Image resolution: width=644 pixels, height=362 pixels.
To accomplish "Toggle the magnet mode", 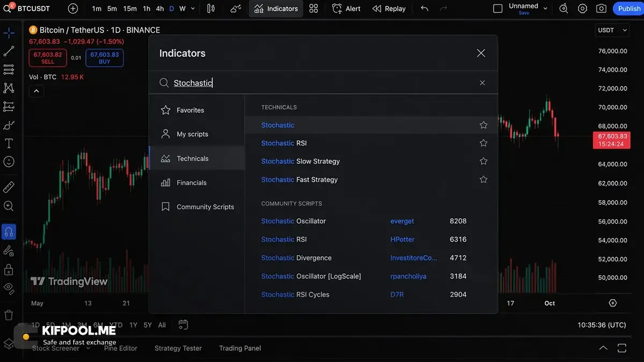I will click(9, 232).
